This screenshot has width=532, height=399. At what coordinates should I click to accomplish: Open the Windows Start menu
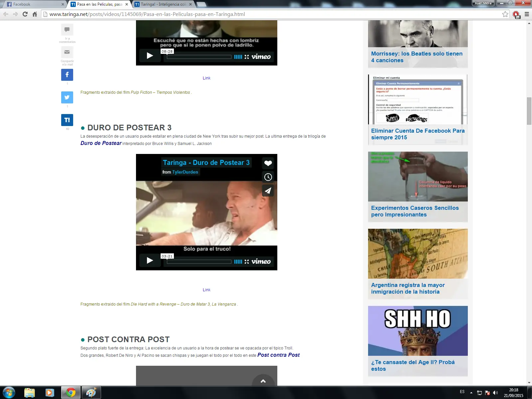tap(9, 393)
